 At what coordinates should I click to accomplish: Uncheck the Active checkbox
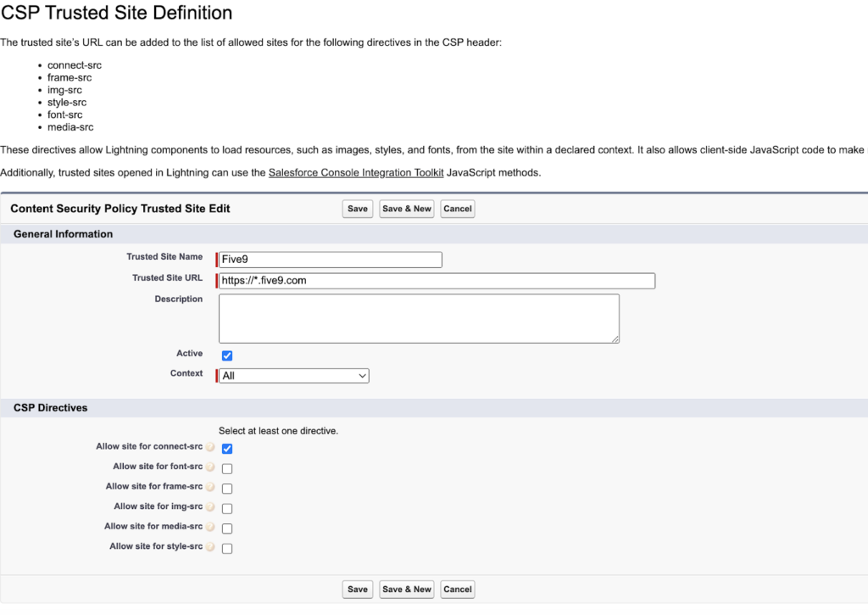(x=227, y=355)
